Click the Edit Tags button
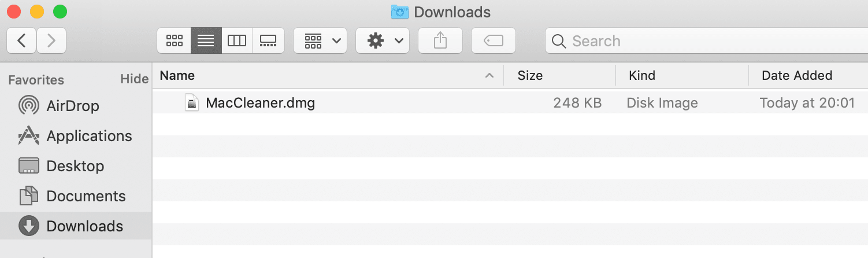 [x=494, y=40]
